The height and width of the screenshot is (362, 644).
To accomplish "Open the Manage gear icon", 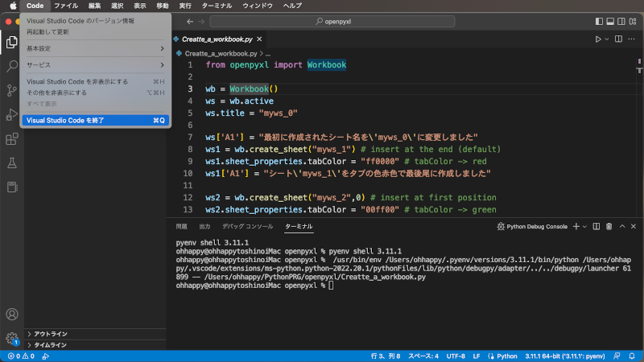I will click(x=12, y=338).
